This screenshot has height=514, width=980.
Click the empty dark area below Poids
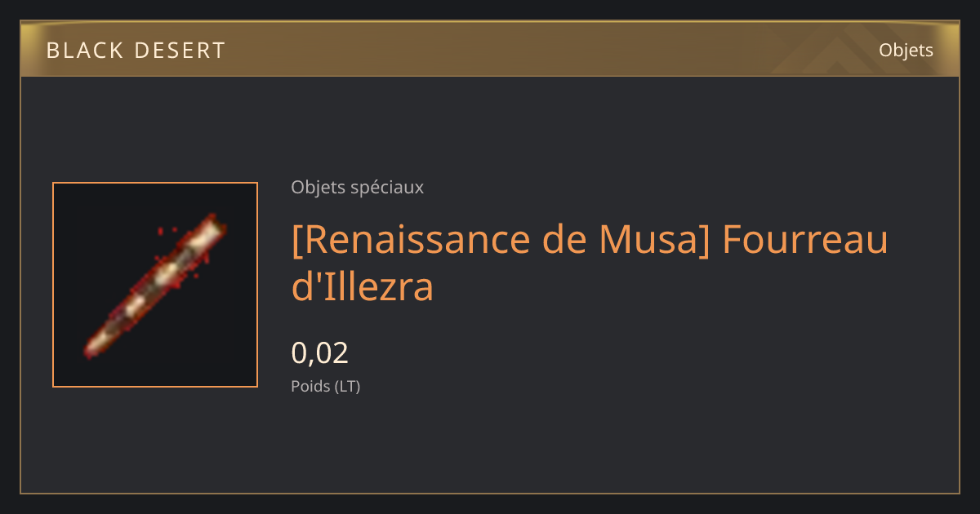(x=490, y=445)
